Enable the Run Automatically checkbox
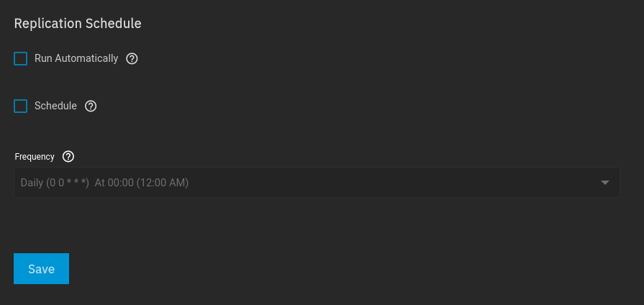 coord(20,58)
